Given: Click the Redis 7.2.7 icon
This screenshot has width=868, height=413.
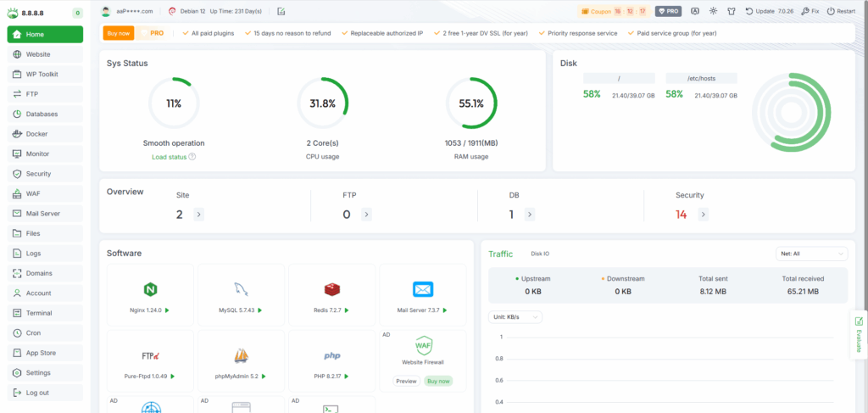Looking at the screenshot, I should [x=331, y=289].
